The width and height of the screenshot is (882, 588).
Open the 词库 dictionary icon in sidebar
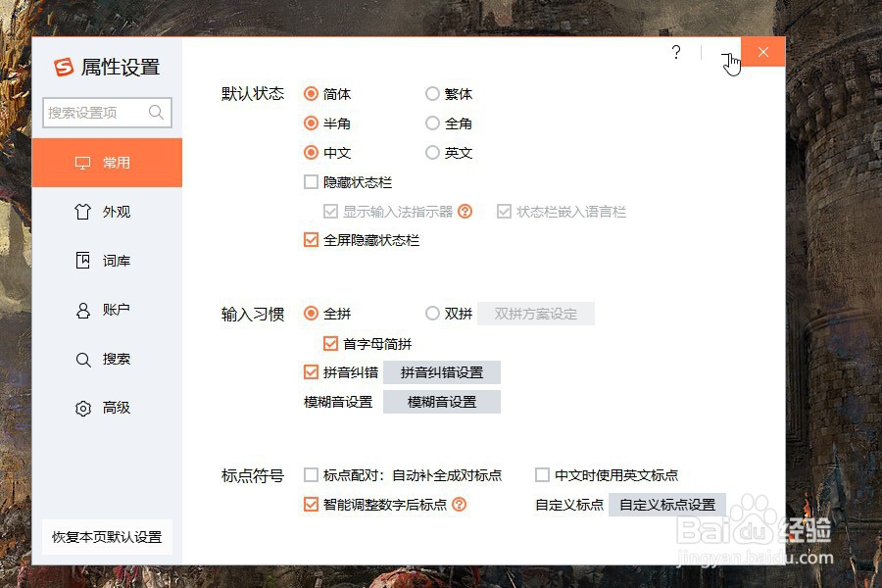pyautogui.click(x=82, y=260)
